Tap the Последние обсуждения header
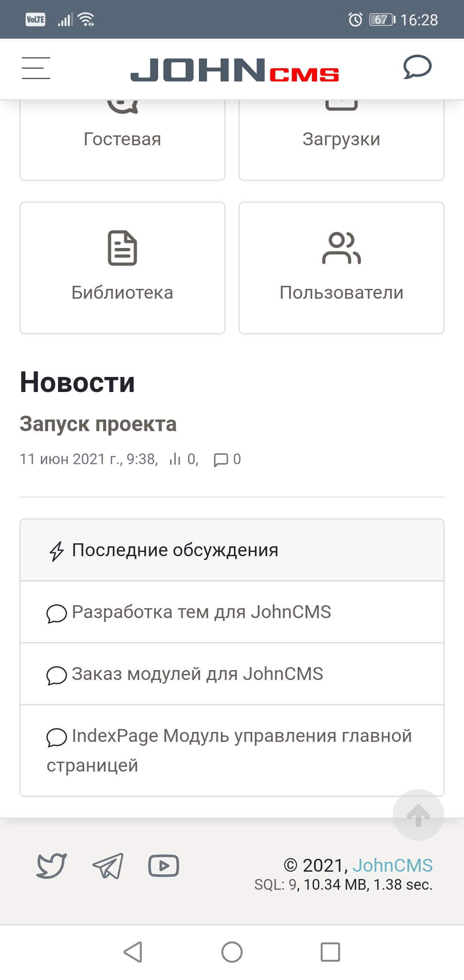The image size is (464, 980). [x=175, y=550]
